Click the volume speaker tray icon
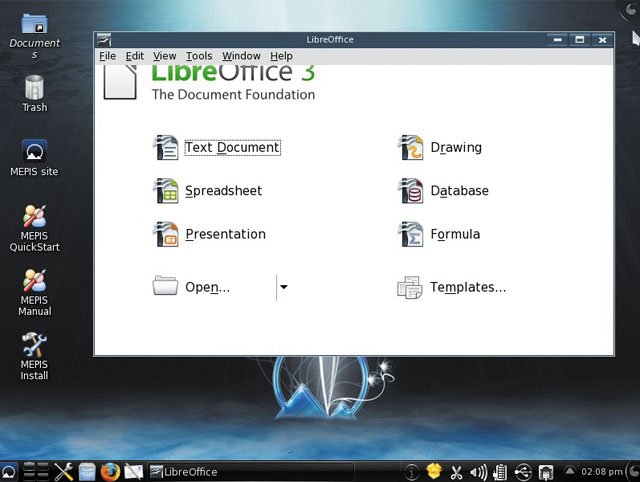 tap(478, 472)
